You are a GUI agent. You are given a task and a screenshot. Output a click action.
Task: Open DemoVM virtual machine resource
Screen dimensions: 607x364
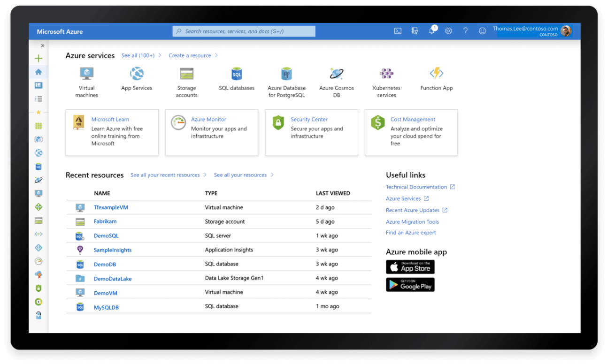[x=106, y=293]
